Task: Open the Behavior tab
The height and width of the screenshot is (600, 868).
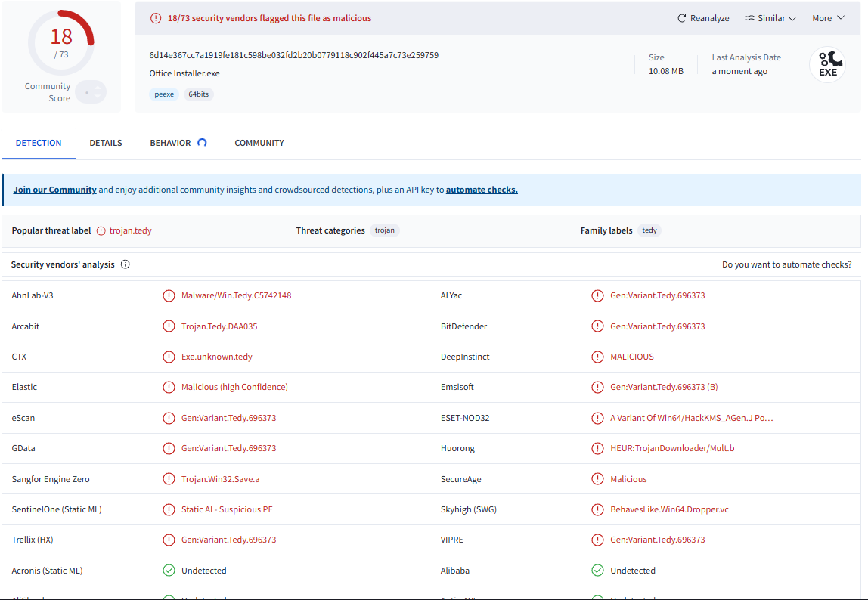Action: click(x=171, y=143)
